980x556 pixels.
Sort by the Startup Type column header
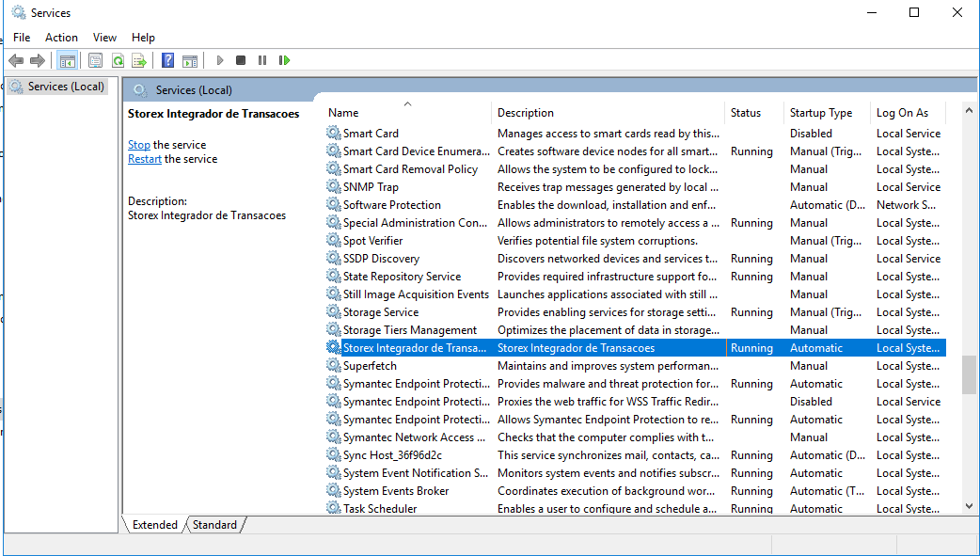tap(827, 113)
